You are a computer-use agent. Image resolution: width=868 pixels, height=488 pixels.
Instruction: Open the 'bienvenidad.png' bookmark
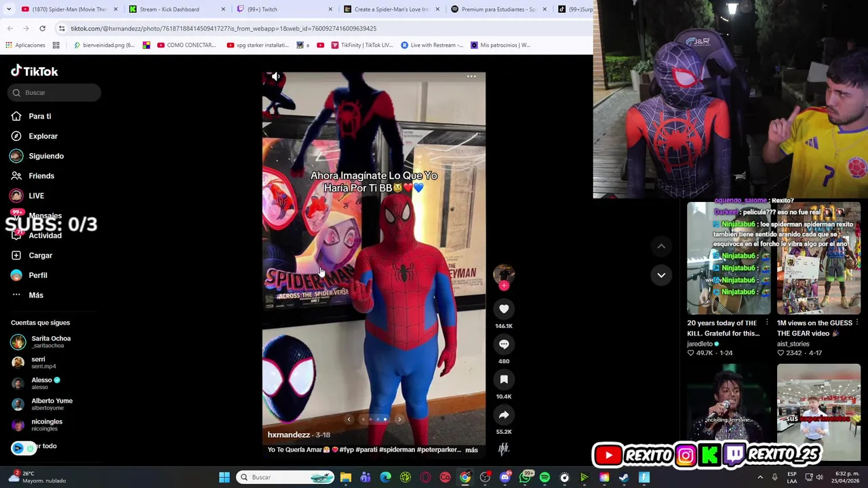103,45
